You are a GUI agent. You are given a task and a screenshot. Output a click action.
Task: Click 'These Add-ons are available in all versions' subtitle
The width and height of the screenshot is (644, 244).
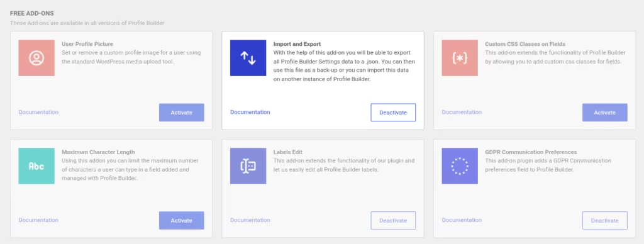click(87, 23)
